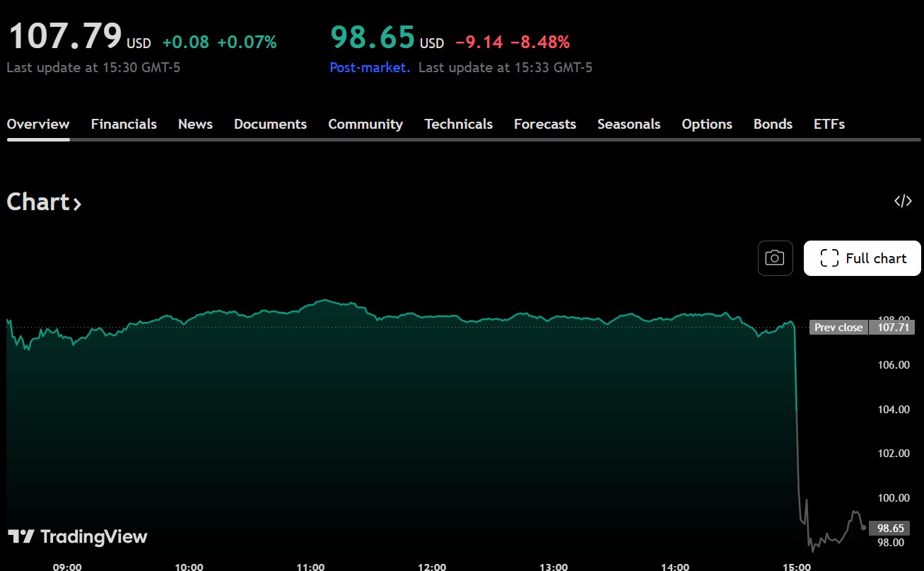Click the 106.00 price axis label

click(894, 365)
